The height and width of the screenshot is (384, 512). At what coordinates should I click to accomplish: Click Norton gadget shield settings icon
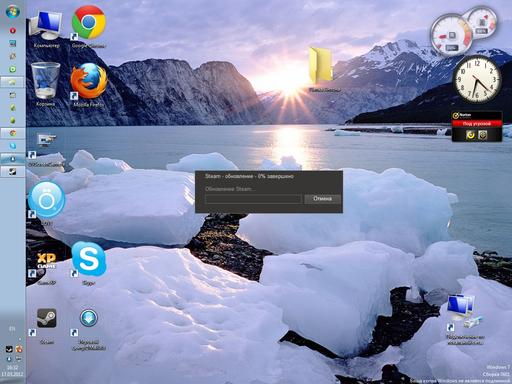pyautogui.click(x=483, y=135)
